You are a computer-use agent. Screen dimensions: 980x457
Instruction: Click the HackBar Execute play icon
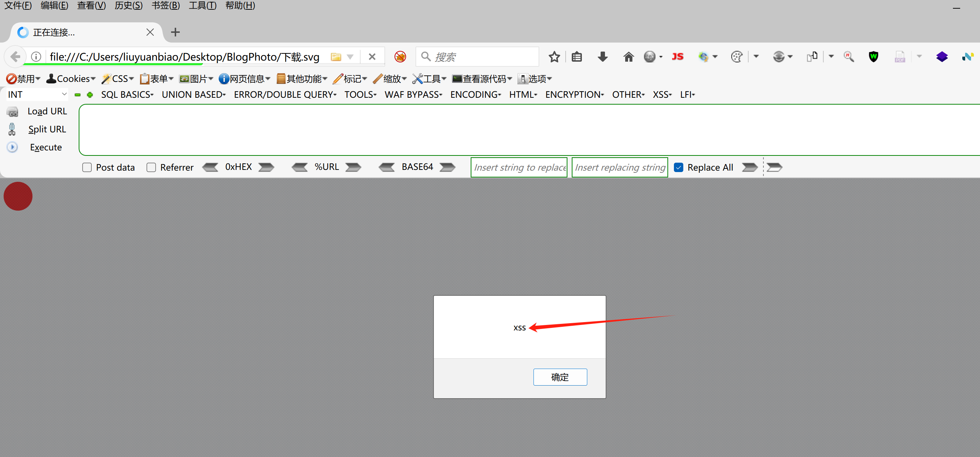[13, 147]
